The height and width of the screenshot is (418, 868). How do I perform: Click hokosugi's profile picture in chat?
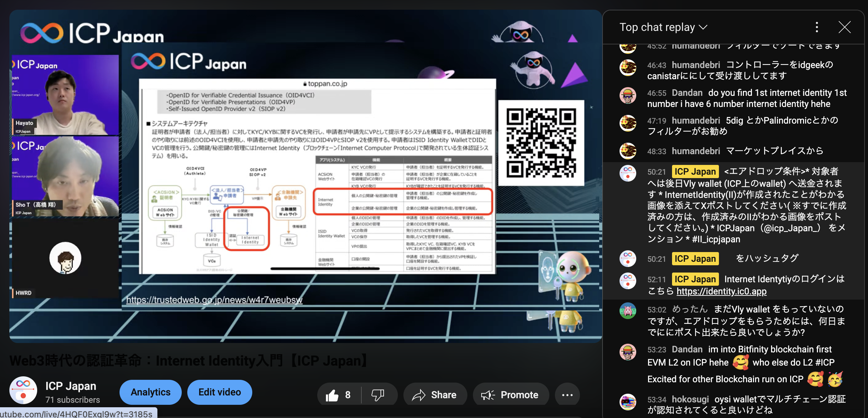(x=628, y=403)
